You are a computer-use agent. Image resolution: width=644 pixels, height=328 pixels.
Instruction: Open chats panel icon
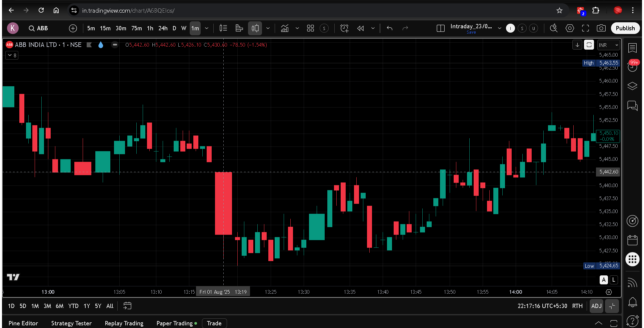(x=632, y=106)
